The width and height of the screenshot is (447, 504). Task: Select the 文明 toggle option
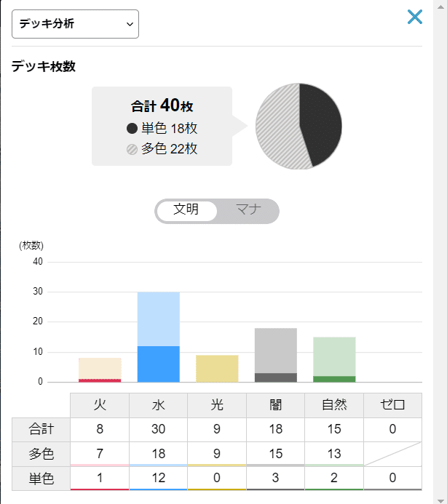186,210
